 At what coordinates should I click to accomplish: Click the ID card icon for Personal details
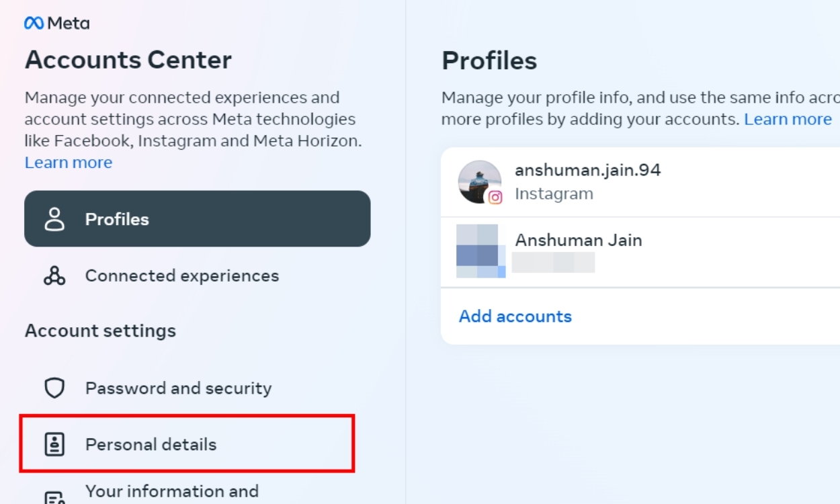pyautogui.click(x=54, y=444)
